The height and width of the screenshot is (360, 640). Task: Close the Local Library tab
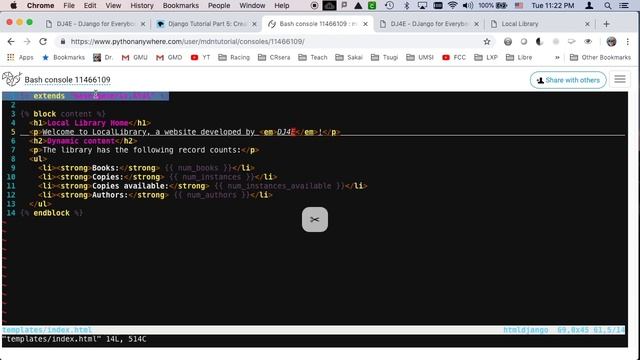click(x=587, y=24)
